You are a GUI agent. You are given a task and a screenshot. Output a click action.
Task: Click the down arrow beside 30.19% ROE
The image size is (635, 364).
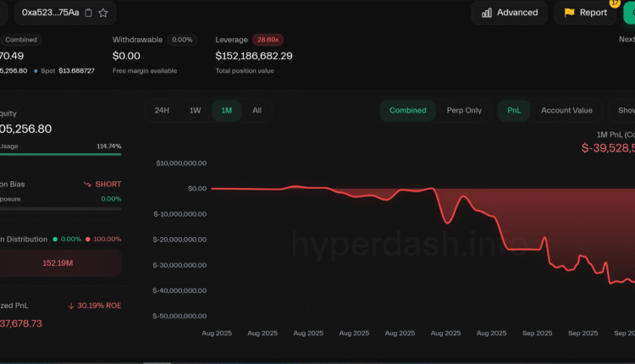[72, 306]
